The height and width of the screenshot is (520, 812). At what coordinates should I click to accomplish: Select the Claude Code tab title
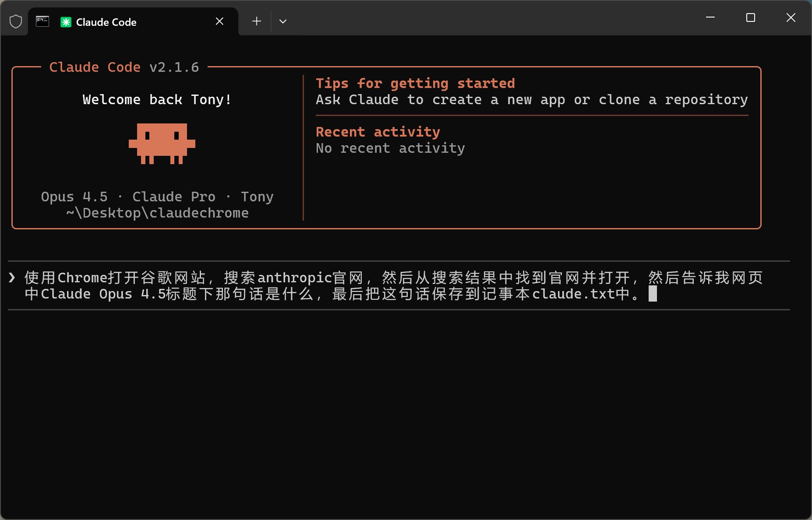(106, 22)
